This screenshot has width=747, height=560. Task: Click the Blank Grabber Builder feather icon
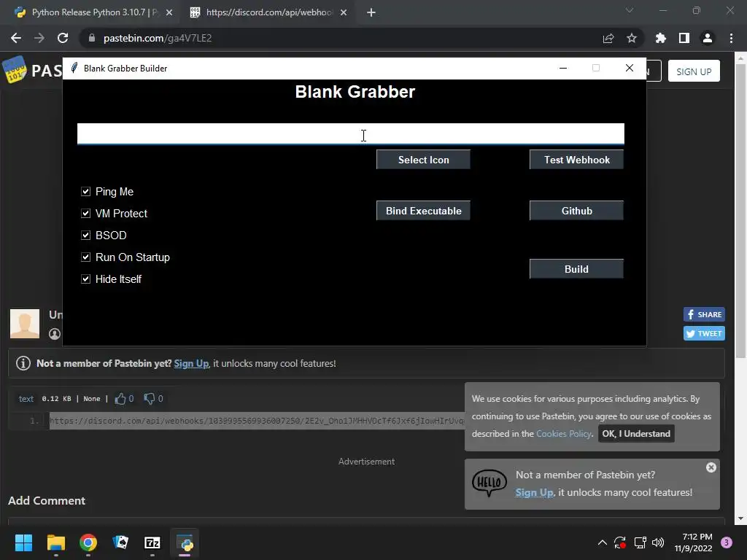pyautogui.click(x=74, y=68)
